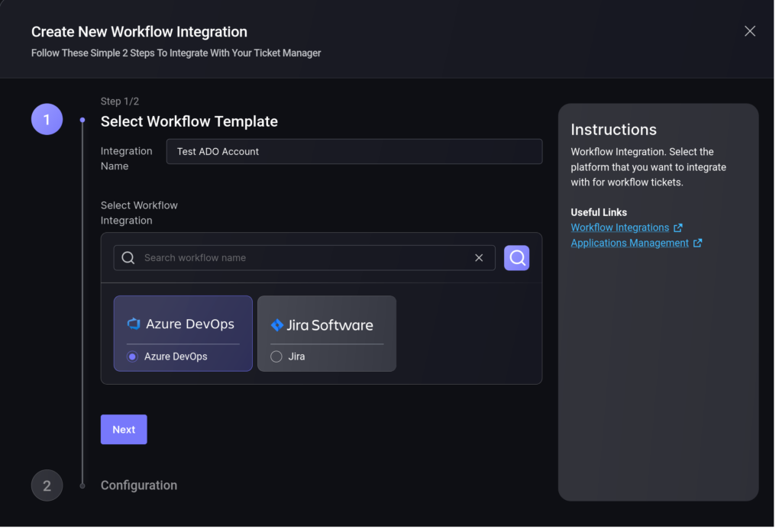Click the Select Workflow Integration label

[139, 213]
